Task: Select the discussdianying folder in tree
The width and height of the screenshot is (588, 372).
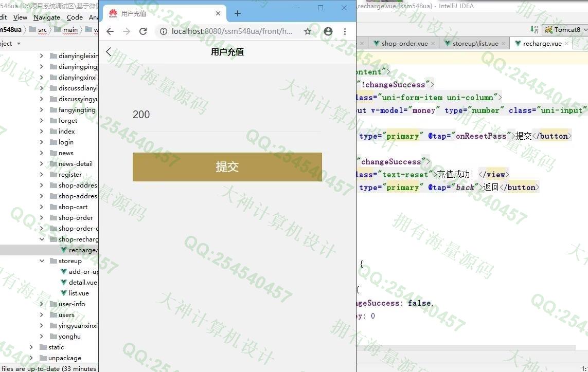Action: 78,88
